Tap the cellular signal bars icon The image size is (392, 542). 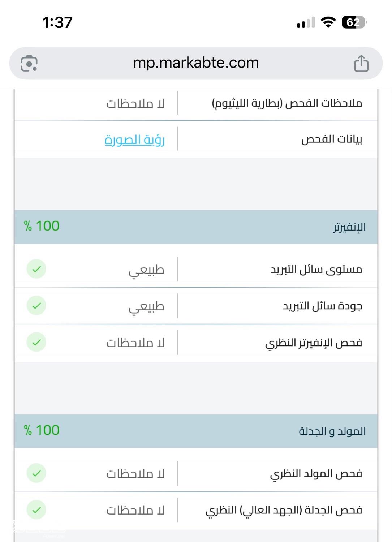306,22
